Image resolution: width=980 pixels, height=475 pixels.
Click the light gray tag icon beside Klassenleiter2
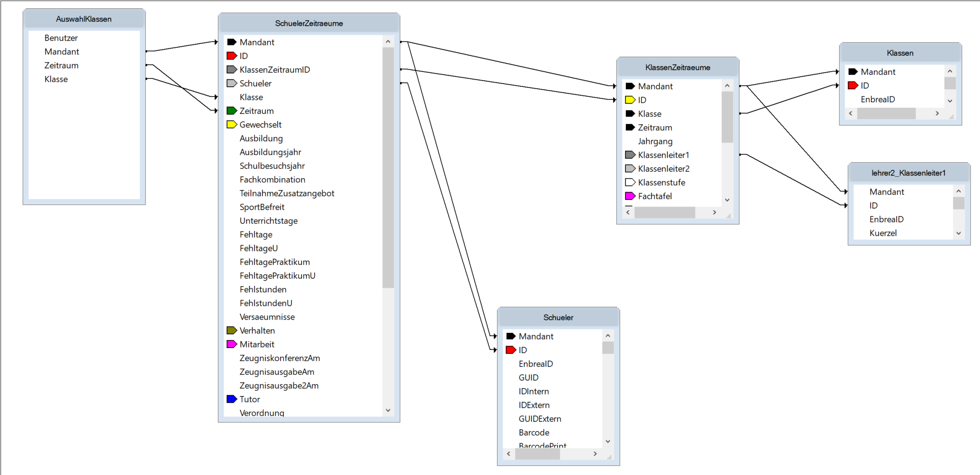[630, 169]
